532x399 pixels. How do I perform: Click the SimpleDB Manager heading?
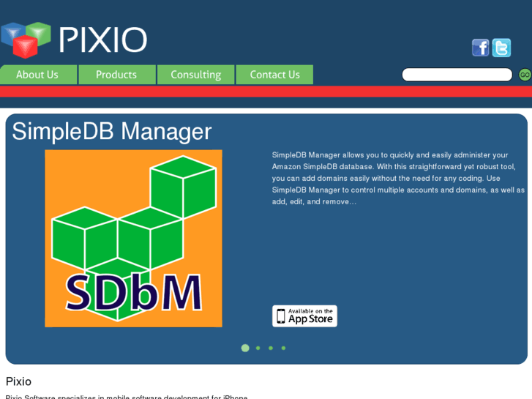[112, 132]
